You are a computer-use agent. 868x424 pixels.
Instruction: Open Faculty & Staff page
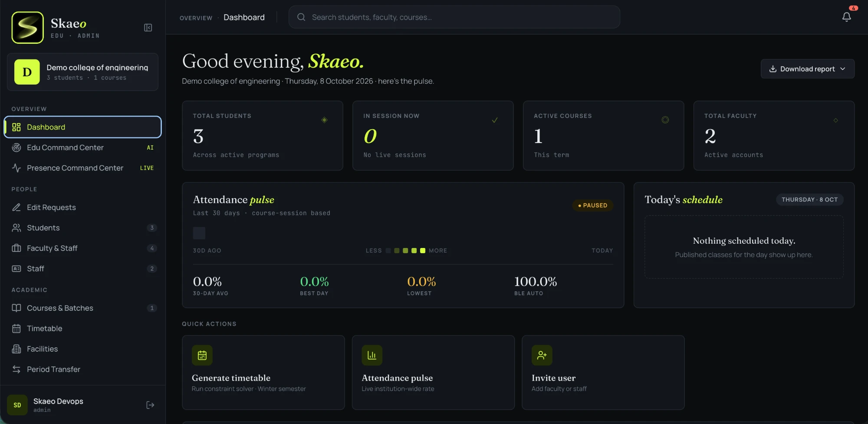coord(82,248)
